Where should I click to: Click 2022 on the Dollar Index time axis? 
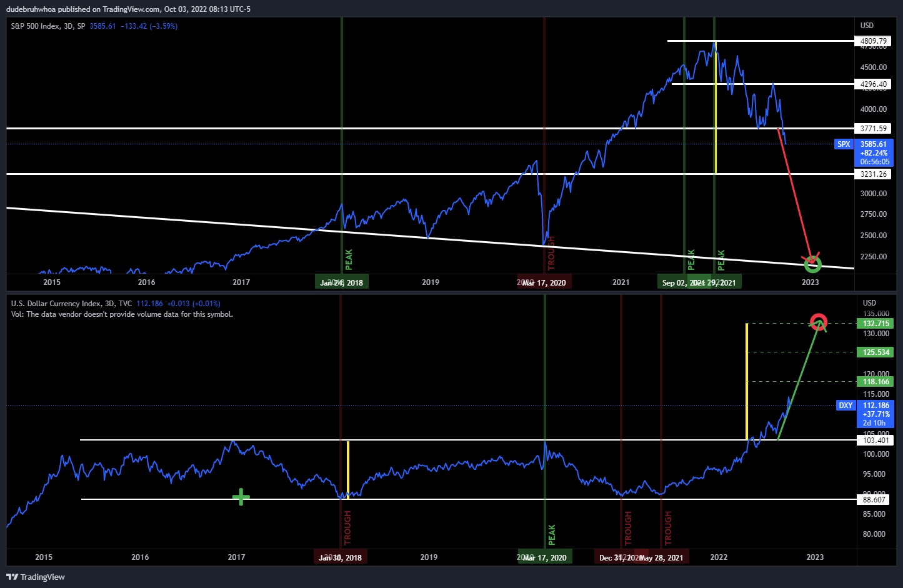pos(719,557)
